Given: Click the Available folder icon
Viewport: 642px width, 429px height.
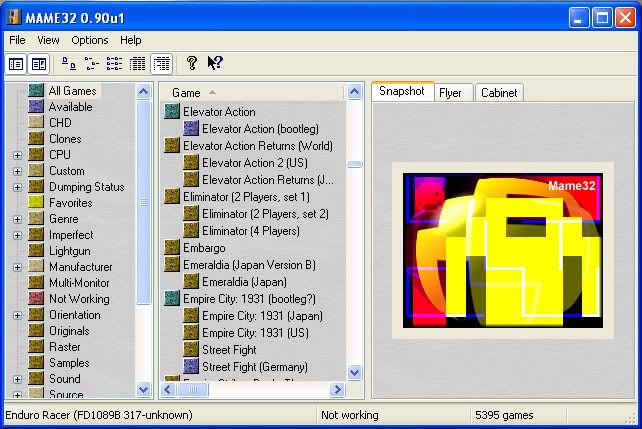Looking at the screenshot, I should [x=36, y=106].
